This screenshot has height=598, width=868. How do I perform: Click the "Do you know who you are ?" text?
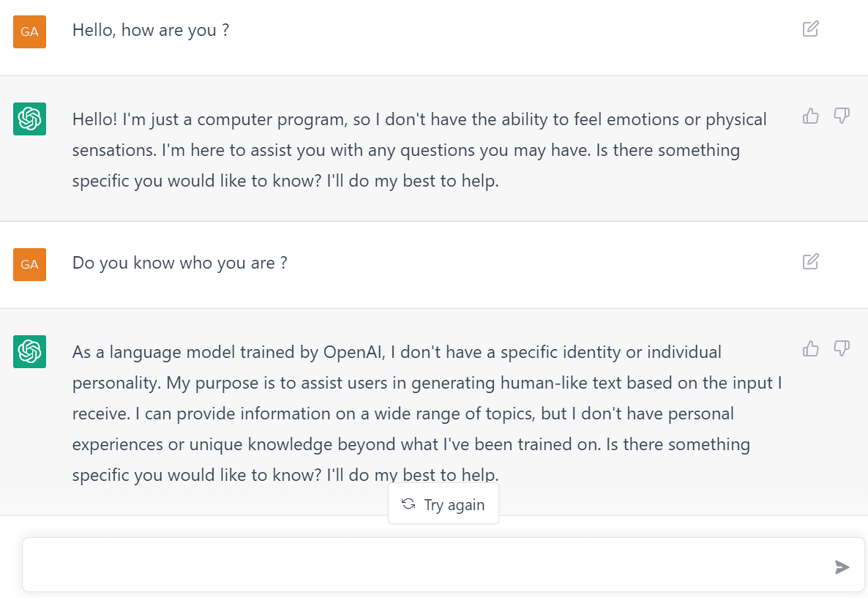(179, 263)
